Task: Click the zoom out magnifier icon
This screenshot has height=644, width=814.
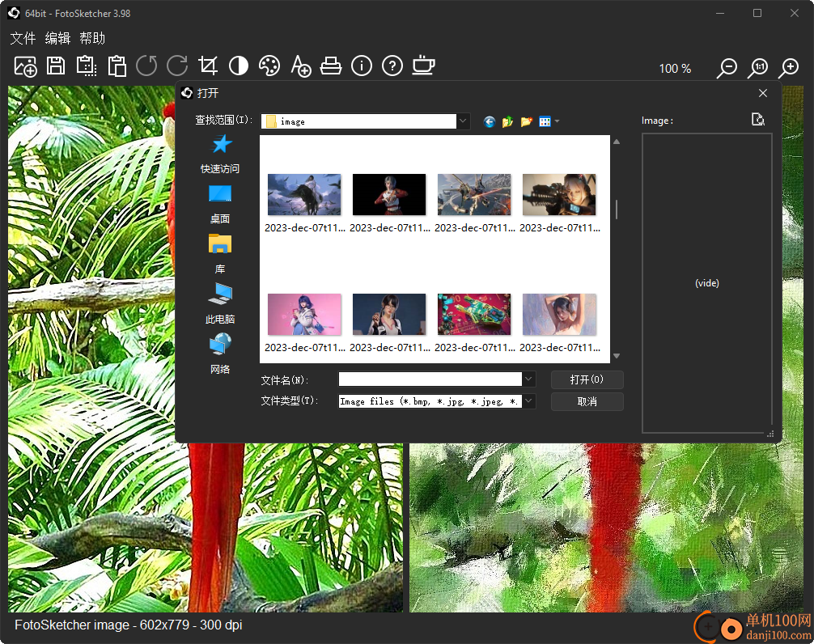Action: [x=727, y=68]
